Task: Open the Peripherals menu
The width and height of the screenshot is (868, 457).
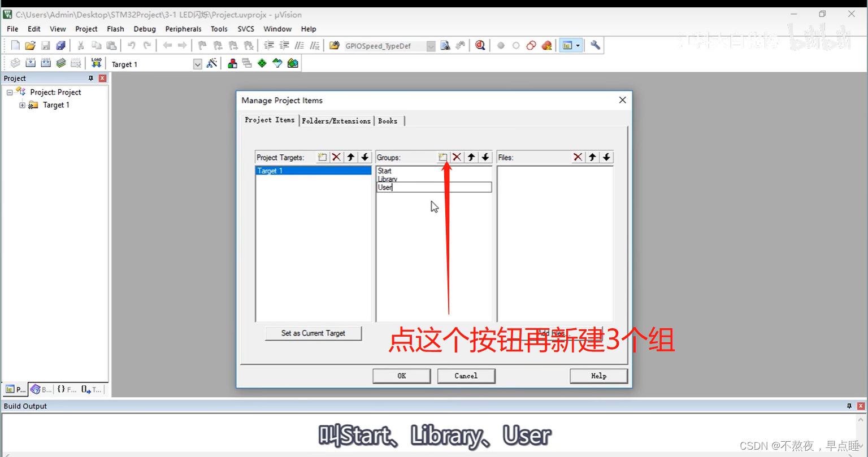Action: pos(183,29)
